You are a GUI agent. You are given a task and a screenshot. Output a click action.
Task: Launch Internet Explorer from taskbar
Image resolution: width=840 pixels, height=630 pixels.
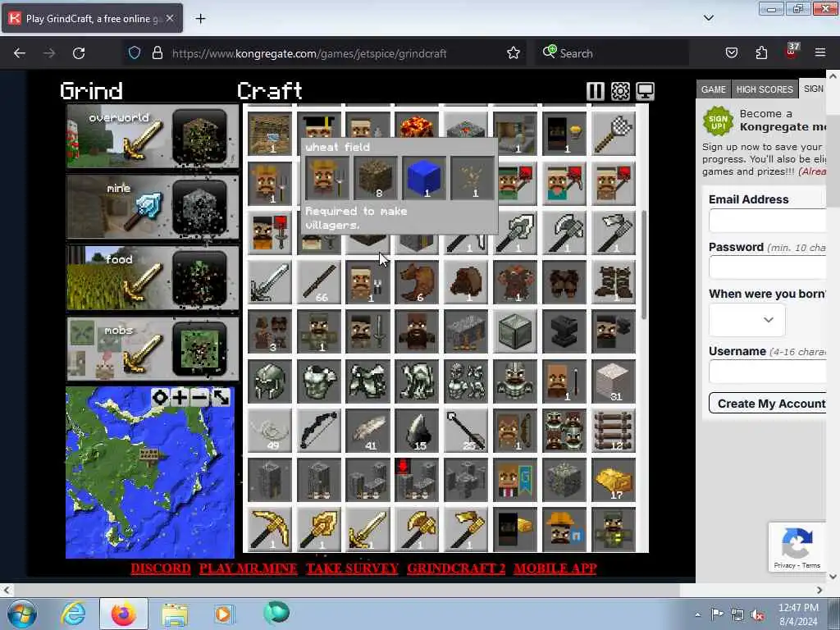[x=73, y=614]
